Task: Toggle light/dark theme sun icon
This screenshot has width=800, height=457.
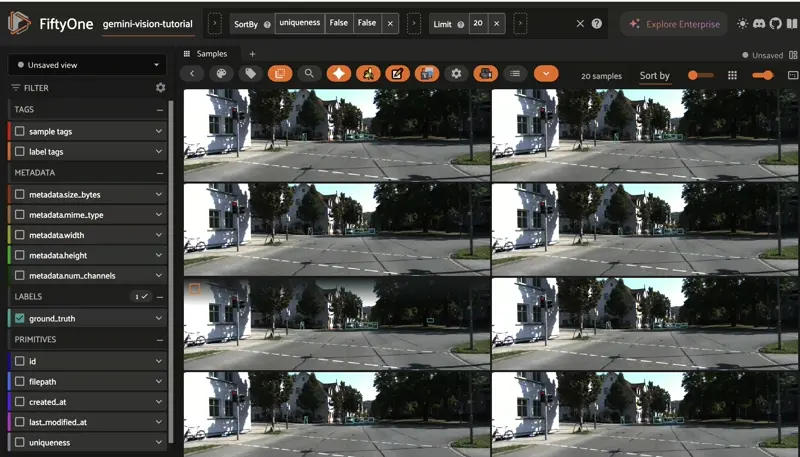Action: 742,23
